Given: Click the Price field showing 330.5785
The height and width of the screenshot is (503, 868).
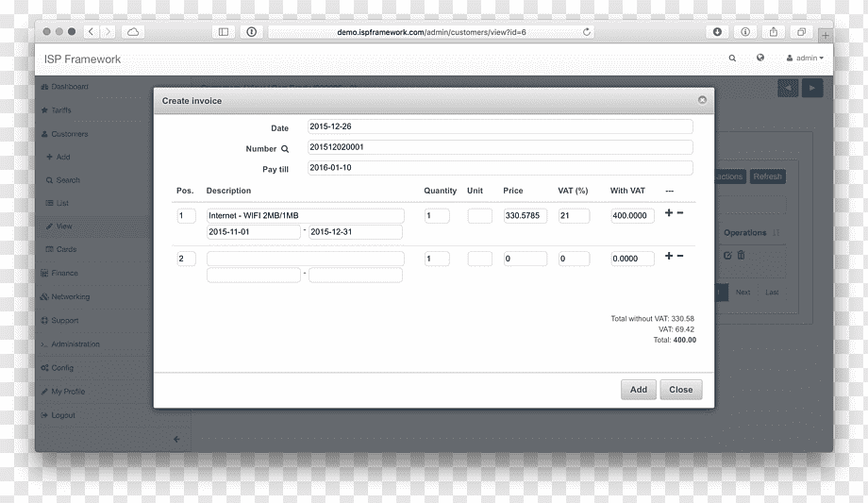Looking at the screenshot, I should (x=525, y=215).
